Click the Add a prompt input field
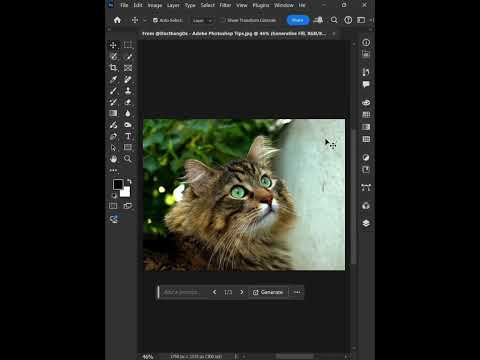Screen dimensions: 480x360 pos(184,292)
